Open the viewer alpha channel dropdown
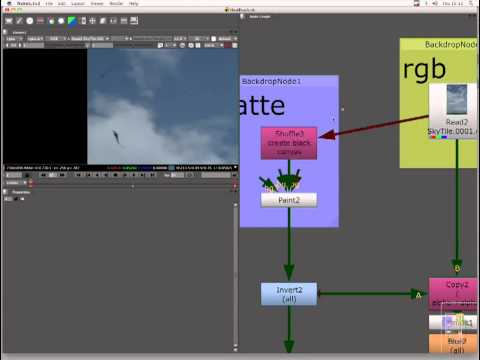The width and height of the screenshot is (480, 360). tap(35, 39)
